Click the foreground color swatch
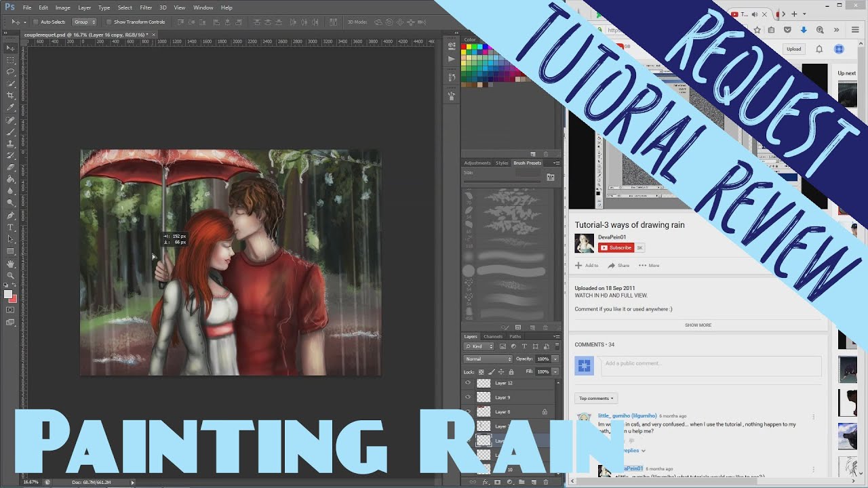 click(x=8, y=294)
